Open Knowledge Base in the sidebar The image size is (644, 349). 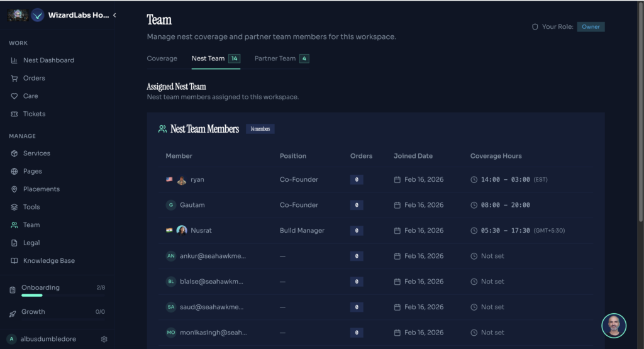(x=48, y=260)
